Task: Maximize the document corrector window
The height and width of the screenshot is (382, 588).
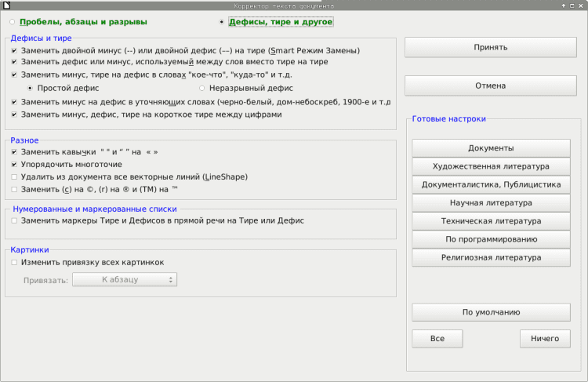Action: tap(572, 5)
